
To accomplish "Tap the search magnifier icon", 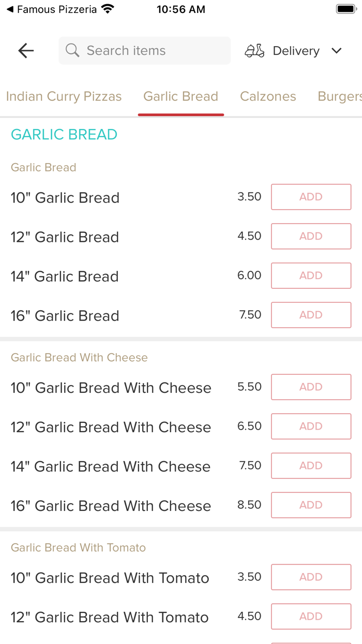I will [x=73, y=50].
